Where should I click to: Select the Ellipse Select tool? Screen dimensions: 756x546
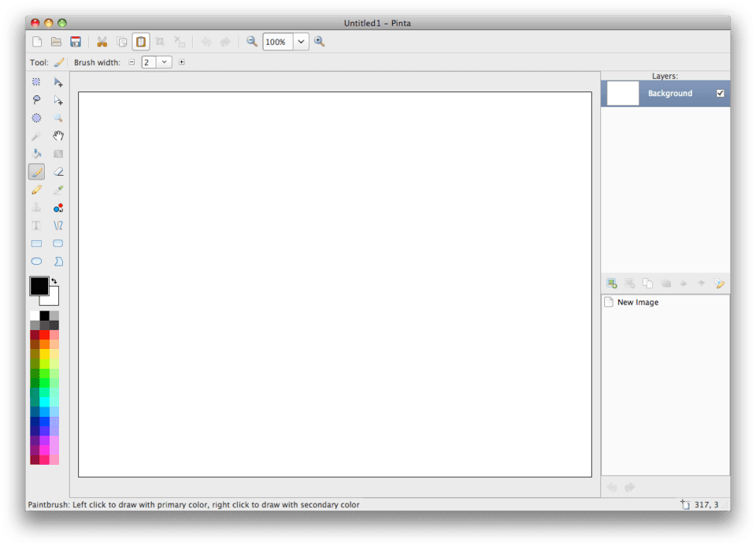36,117
